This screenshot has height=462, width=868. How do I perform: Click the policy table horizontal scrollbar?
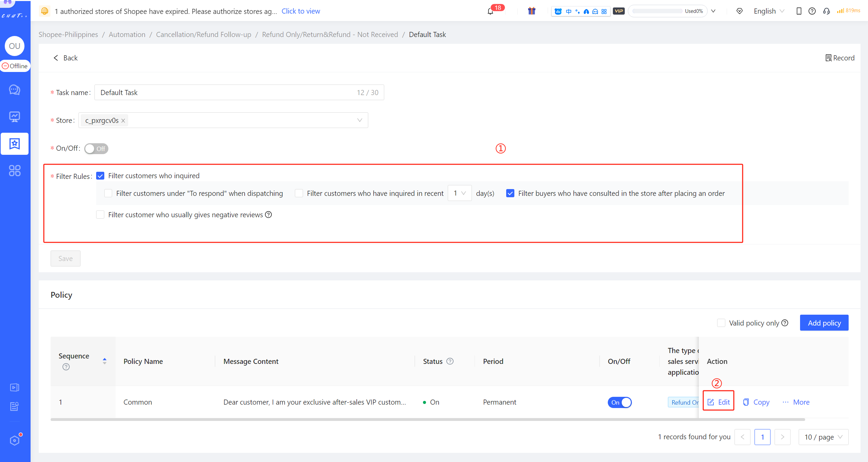point(428,420)
